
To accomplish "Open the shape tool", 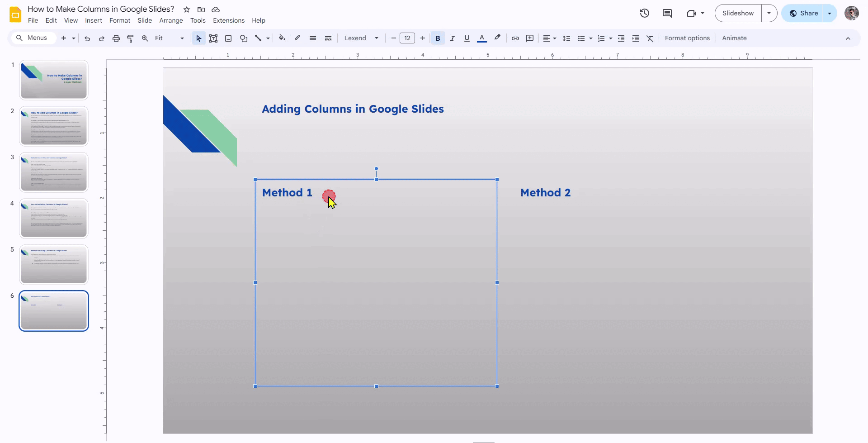I will 244,38.
